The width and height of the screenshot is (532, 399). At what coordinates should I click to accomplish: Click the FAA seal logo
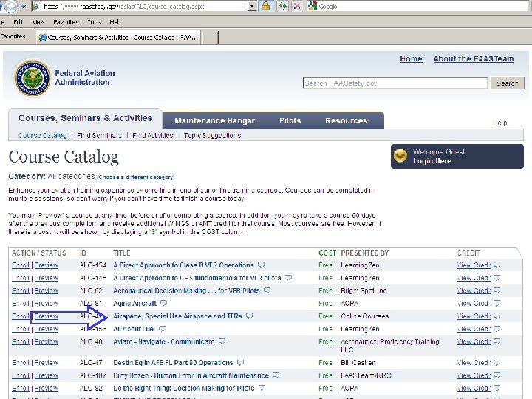click(x=33, y=78)
